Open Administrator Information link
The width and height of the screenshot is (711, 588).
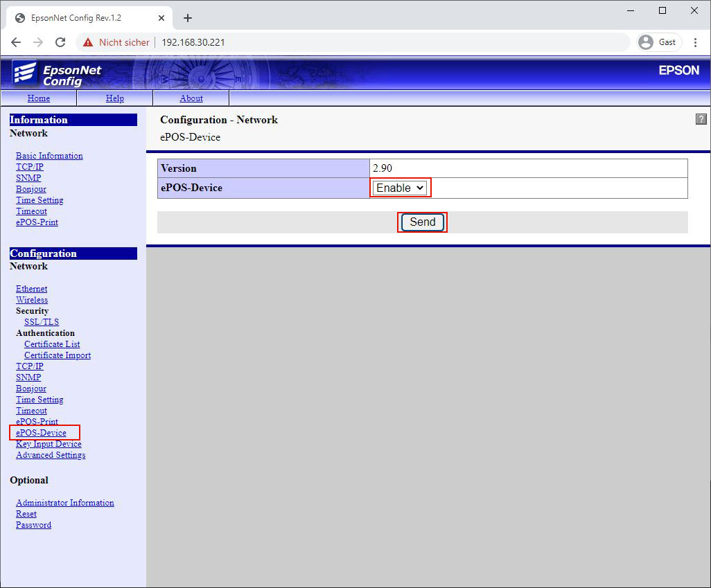pos(65,503)
